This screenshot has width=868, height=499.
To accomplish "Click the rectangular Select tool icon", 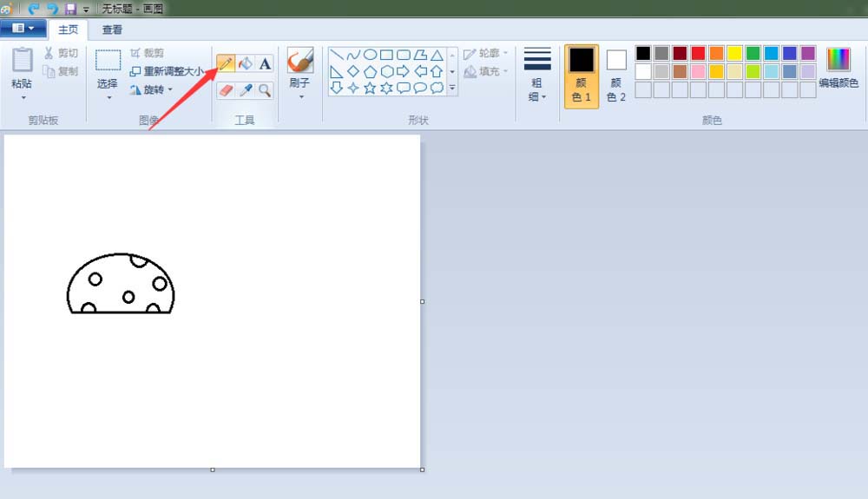I will 108,60.
